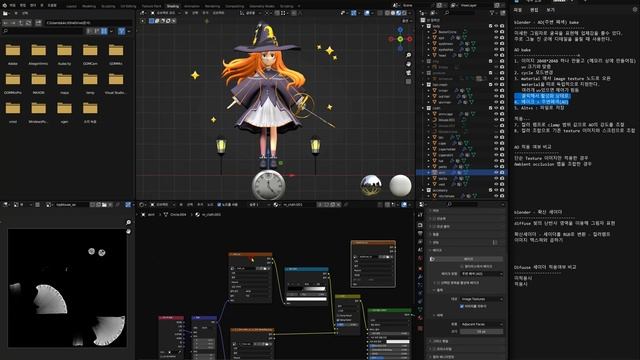The image size is (640, 360).
Task: Toggle checkbox below Image Textures target
Action: pyautogui.click(x=462, y=307)
